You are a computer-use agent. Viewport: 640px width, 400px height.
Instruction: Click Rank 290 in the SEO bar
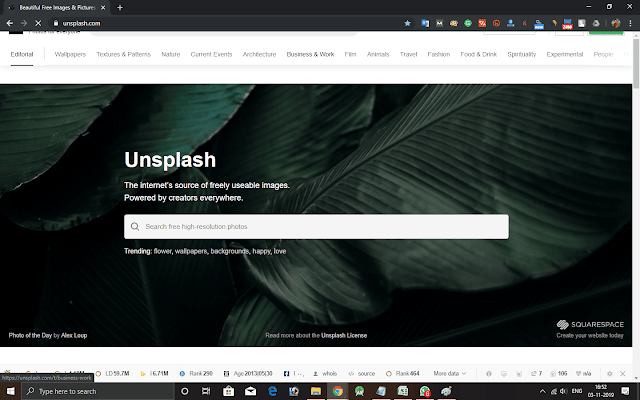coord(196,373)
